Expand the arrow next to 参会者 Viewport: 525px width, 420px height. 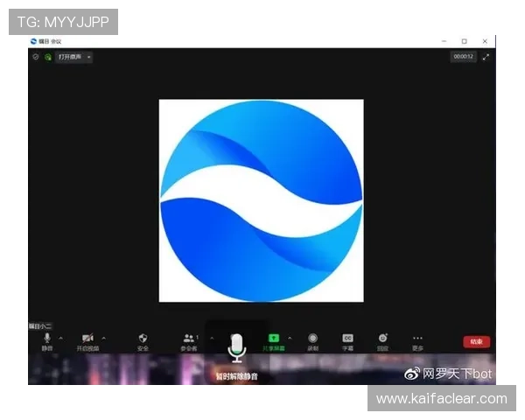click(212, 339)
